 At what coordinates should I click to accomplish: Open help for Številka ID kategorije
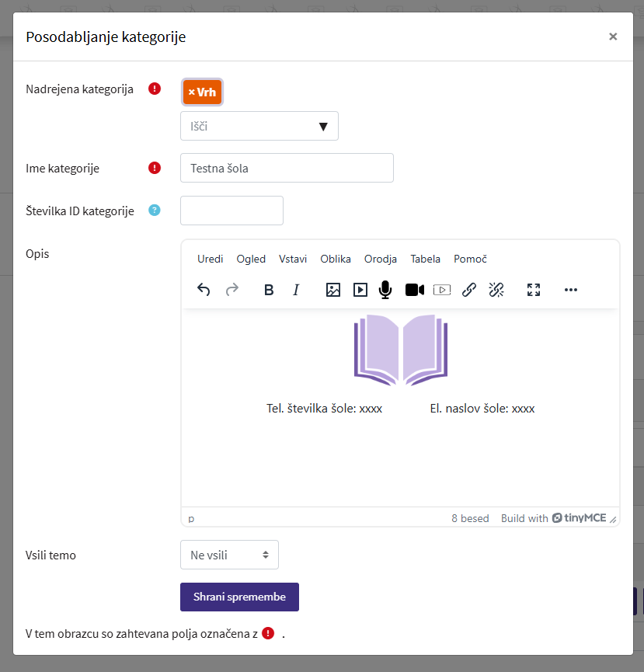(155, 211)
